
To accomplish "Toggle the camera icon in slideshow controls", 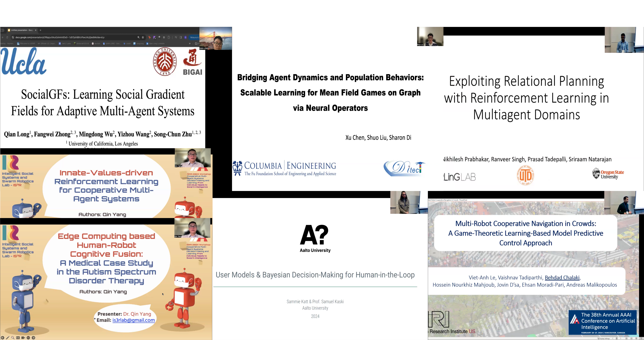I will 23,338.
